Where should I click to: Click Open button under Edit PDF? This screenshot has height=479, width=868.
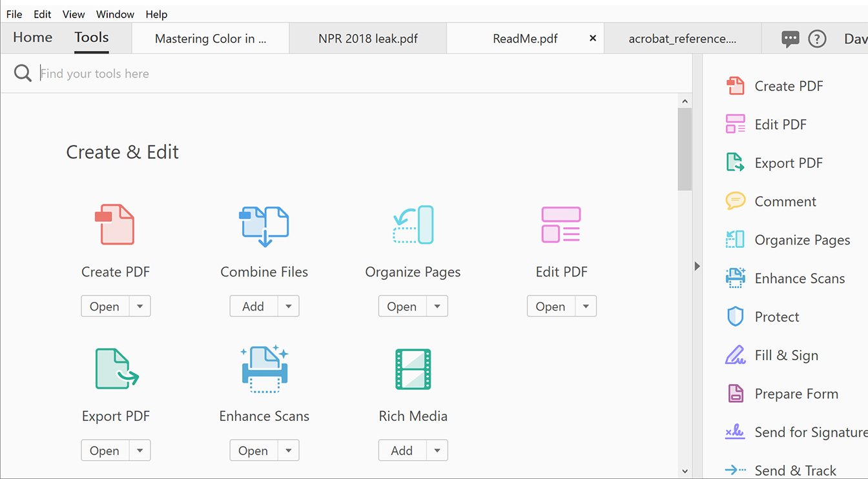tap(550, 307)
